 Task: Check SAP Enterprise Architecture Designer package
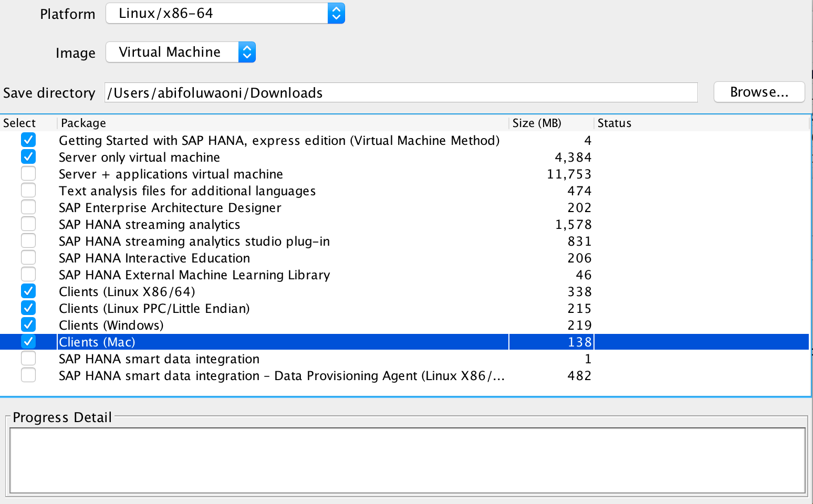(28, 207)
